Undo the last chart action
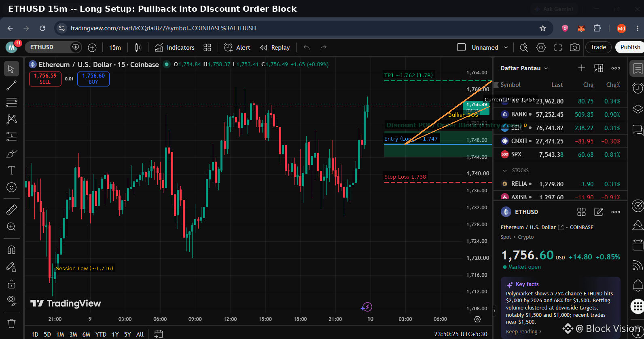The width and height of the screenshot is (644, 339). pos(307,48)
